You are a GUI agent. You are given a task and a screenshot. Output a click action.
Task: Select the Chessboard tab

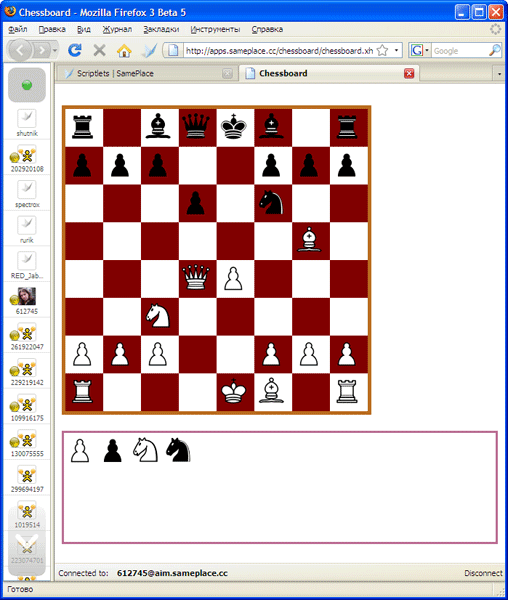pos(329,73)
